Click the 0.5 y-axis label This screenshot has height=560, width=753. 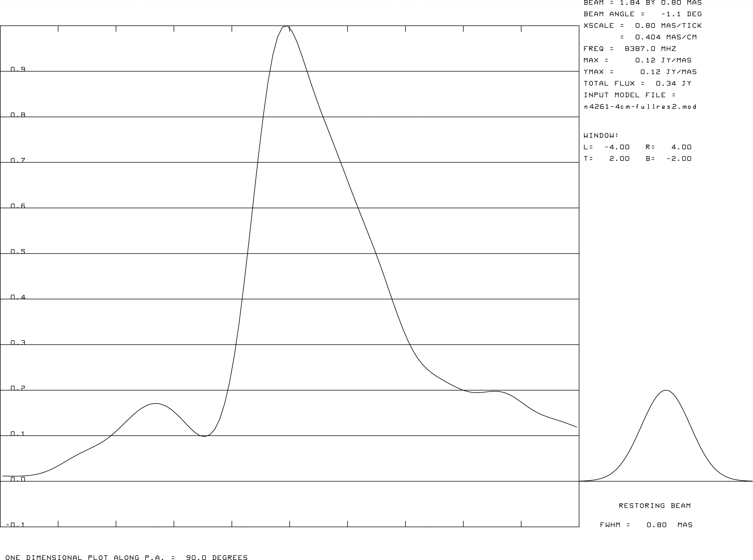(x=18, y=251)
